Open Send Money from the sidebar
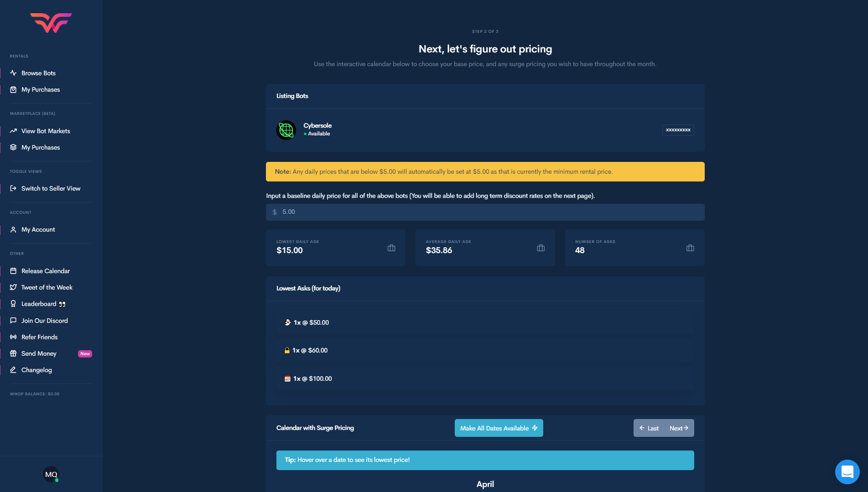 tap(39, 353)
